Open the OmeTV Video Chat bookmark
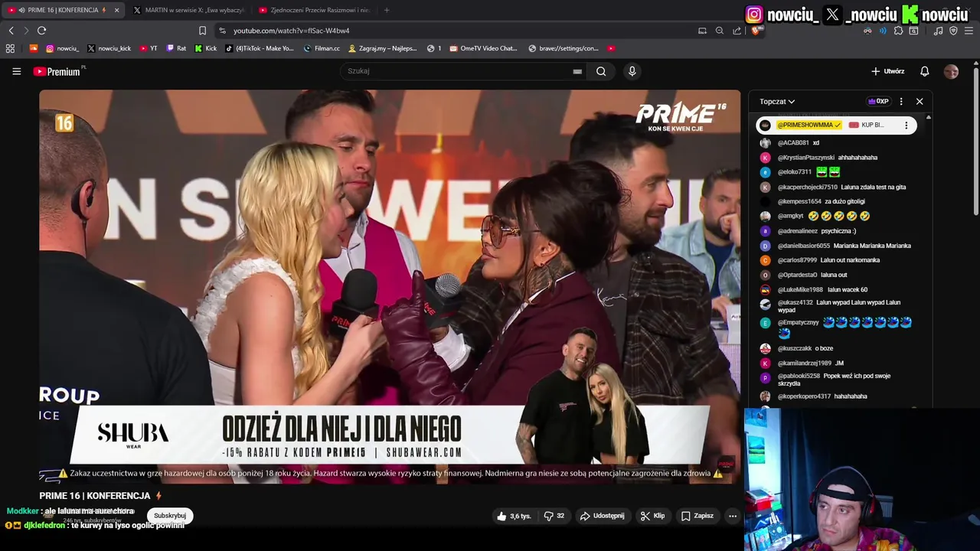 [x=484, y=48]
